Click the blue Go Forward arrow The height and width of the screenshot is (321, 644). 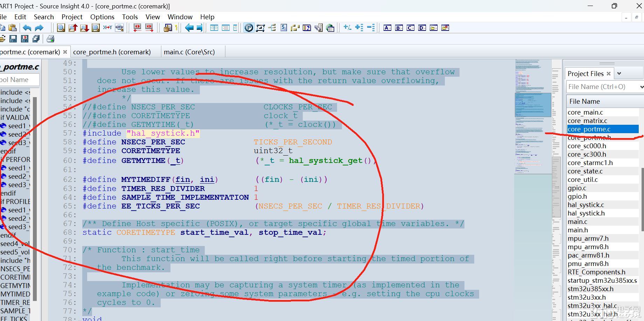click(x=199, y=28)
